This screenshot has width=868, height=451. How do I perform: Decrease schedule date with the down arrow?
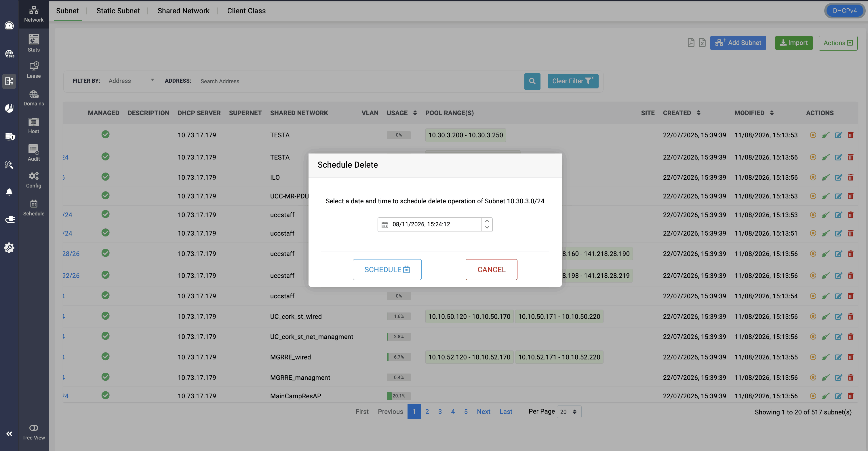(487, 228)
